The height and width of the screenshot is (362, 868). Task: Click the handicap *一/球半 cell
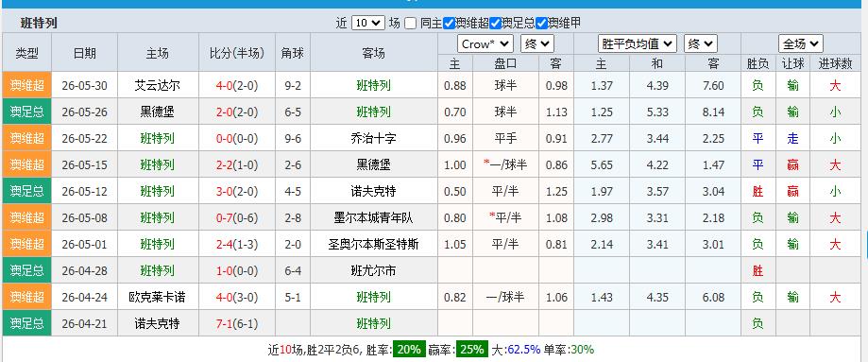tap(505, 164)
